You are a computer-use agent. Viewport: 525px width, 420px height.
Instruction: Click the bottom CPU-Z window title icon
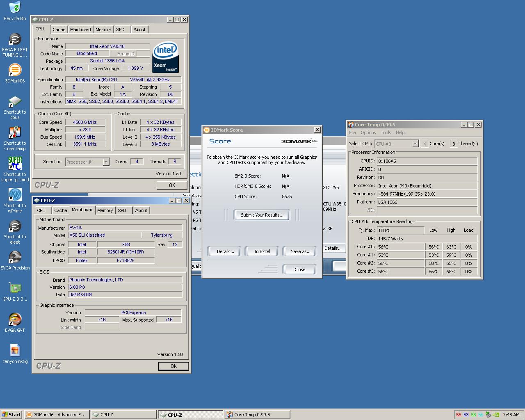[37, 201]
